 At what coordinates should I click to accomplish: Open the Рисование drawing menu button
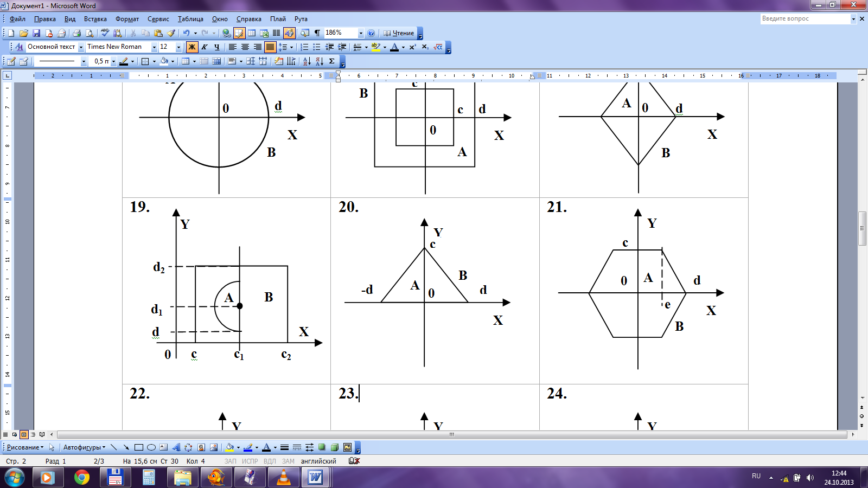pyautogui.click(x=25, y=447)
